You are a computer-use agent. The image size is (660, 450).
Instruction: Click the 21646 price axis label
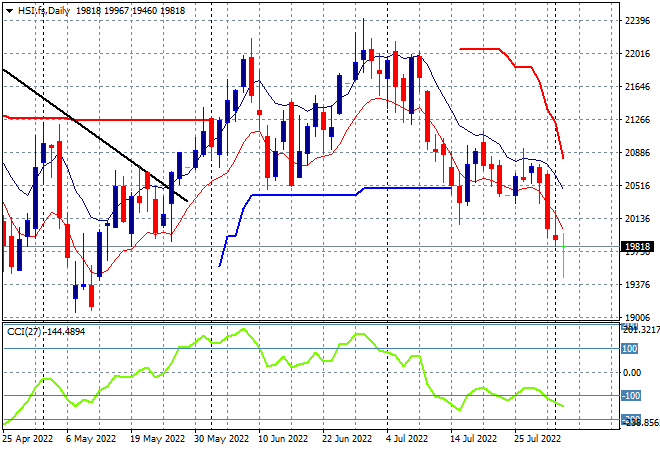[637, 87]
